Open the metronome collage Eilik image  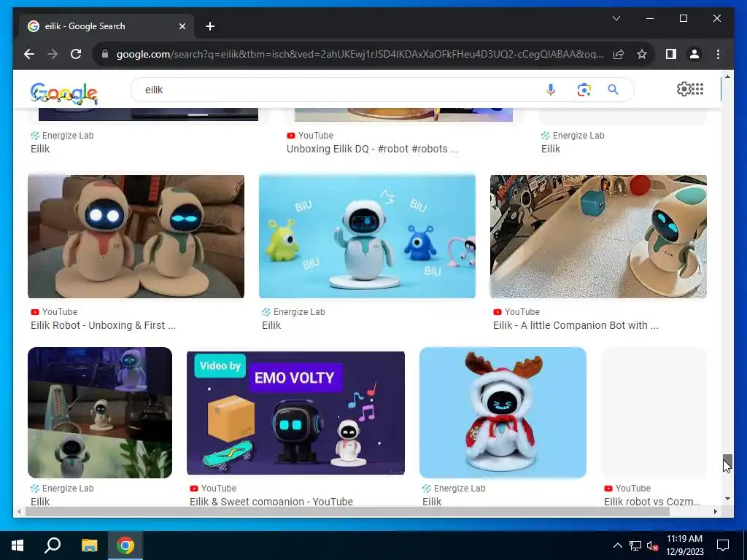tap(99, 413)
